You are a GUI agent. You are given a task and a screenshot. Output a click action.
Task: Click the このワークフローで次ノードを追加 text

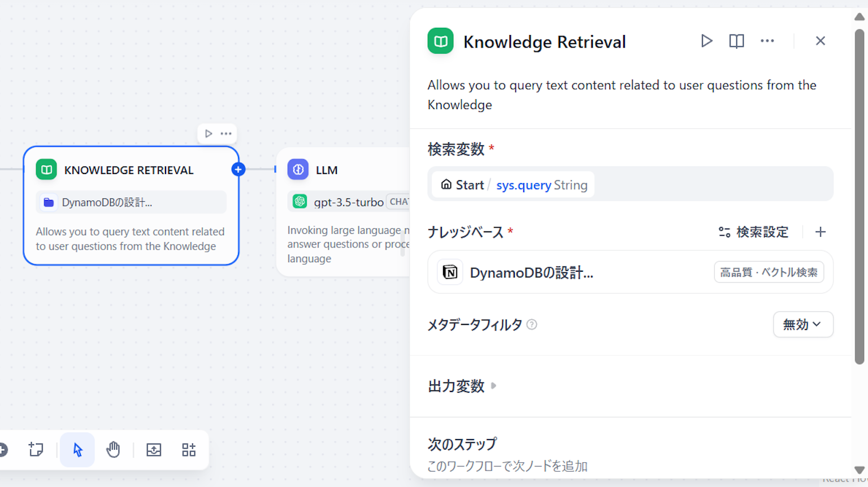507,466
